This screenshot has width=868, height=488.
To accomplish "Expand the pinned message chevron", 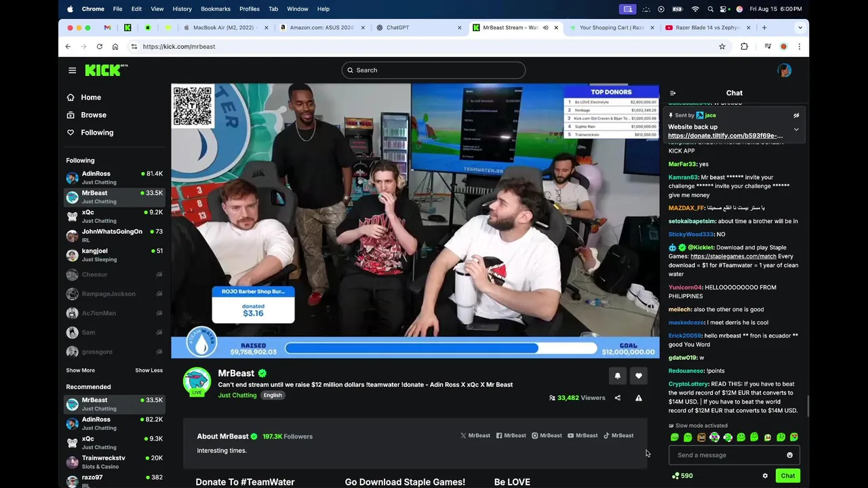I will pos(796,129).
